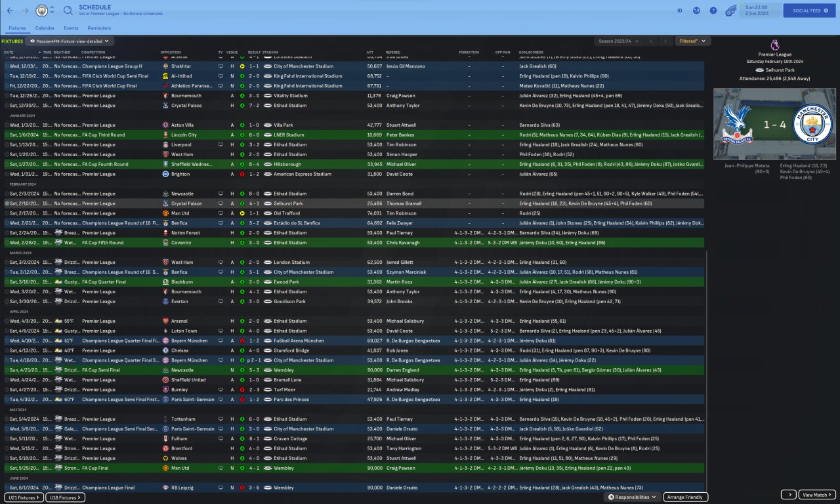Switch to the Fixtures tab

coord(17,28)
